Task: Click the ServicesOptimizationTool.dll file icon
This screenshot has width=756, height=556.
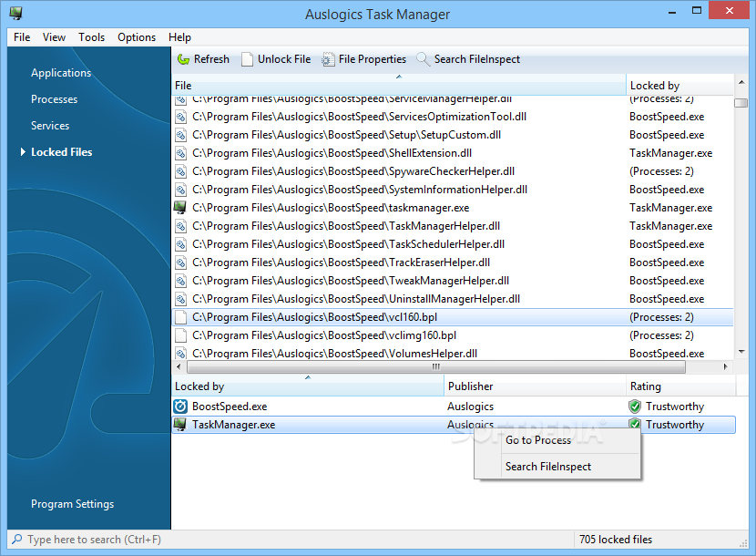Action: click(181, 117)
